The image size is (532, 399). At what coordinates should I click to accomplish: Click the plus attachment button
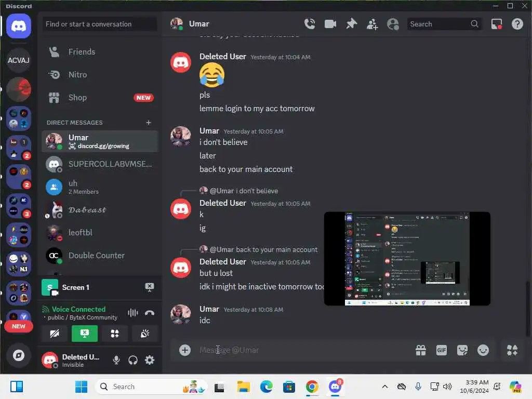[185, 350]
